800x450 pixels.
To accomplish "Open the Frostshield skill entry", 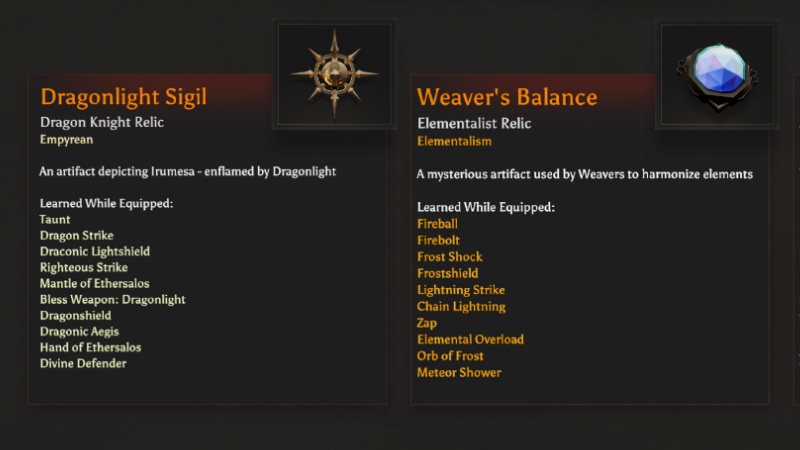I will [x=447, y=273].
